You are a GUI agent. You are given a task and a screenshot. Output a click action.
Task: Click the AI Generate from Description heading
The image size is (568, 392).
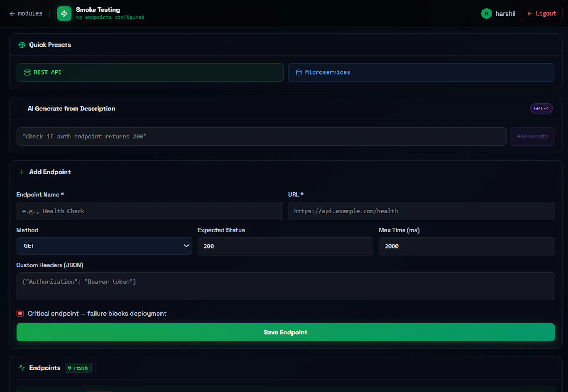71,109
